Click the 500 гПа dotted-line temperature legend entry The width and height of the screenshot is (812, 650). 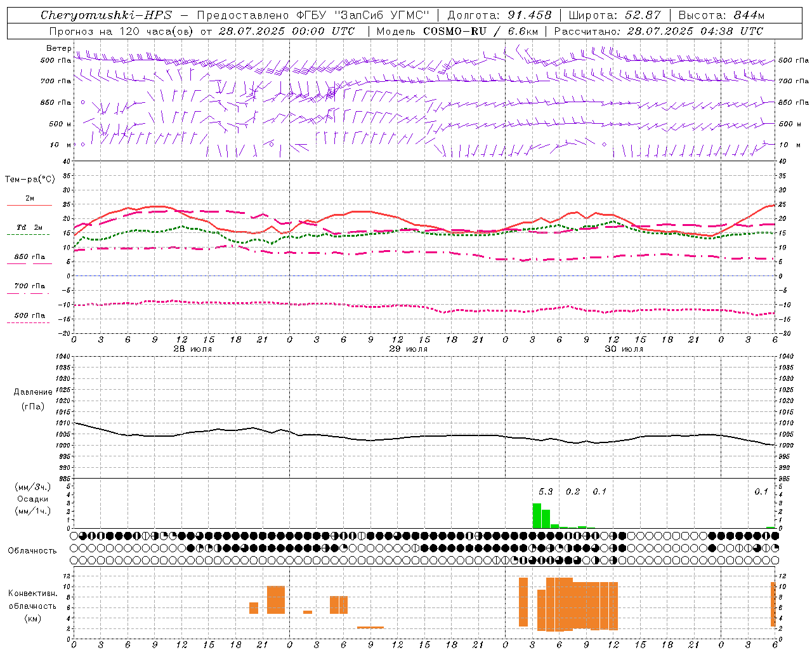pyautogui.click(x=30, y=315)
